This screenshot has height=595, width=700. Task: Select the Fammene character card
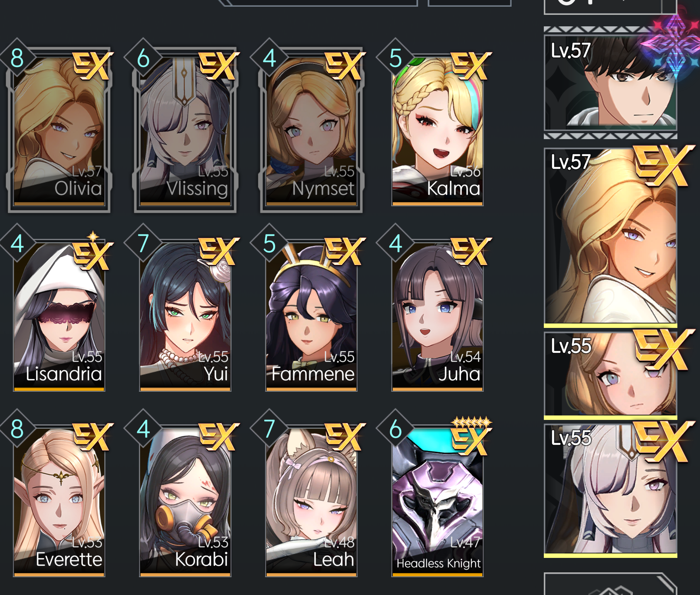(x=311, y=315)
